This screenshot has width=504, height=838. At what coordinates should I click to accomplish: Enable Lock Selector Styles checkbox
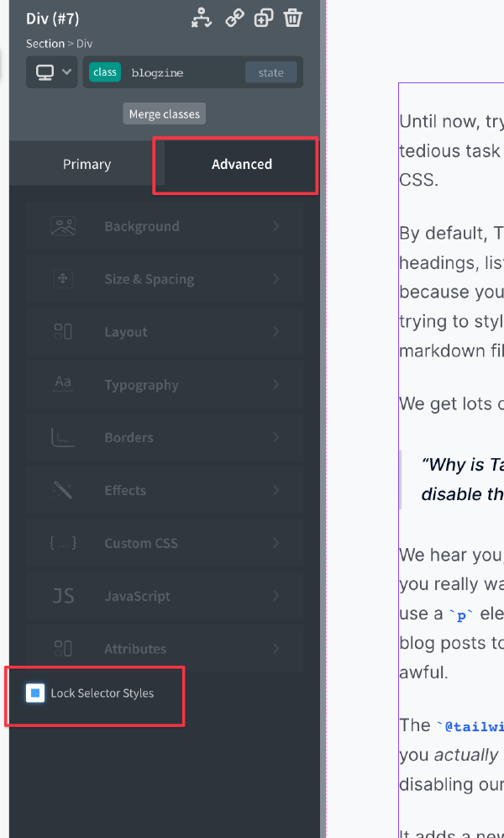[x=35, y=693]
